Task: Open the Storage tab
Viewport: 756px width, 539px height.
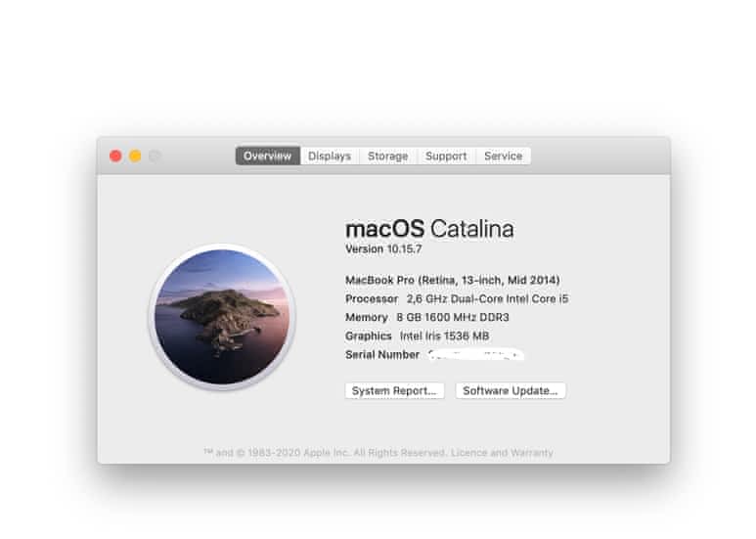Action: [x=388, y=156]
